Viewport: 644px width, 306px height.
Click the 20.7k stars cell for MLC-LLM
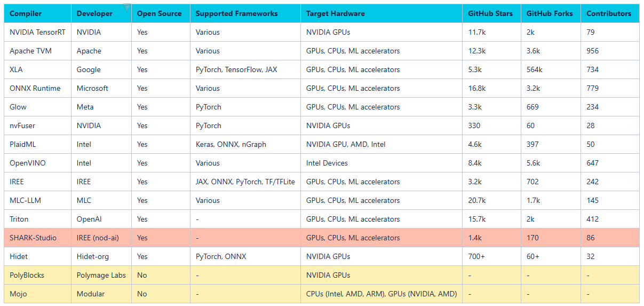491,200
